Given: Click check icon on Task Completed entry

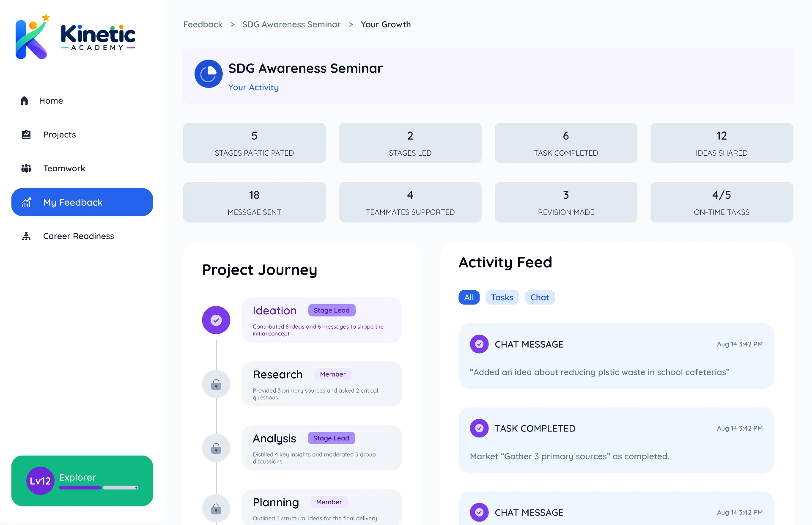Looking at the screenshot, I should tap(479, 429).
